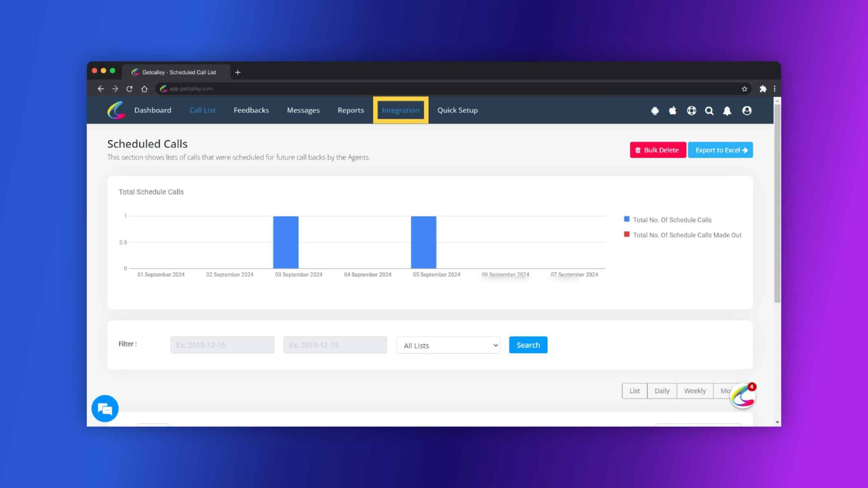Click the first filter date field

tap(222, 345)
